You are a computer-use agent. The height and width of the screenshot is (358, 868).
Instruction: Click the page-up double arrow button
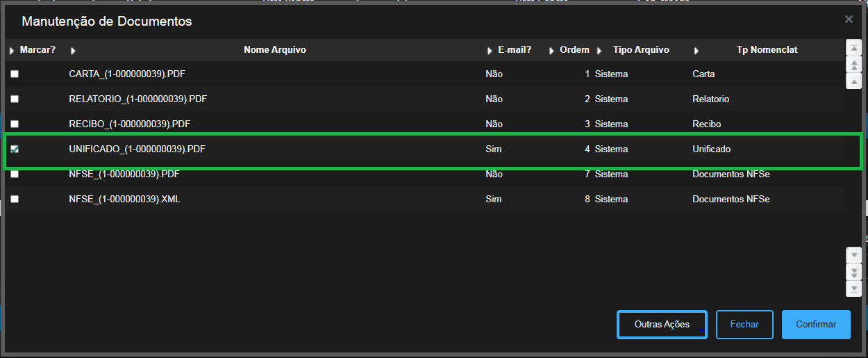[x=853, y=65]
